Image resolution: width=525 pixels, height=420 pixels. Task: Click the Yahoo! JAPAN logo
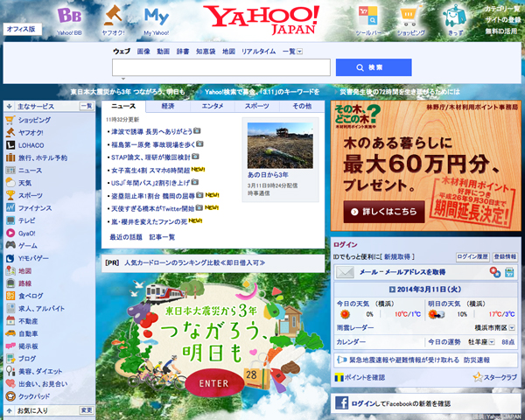[262, 19]
